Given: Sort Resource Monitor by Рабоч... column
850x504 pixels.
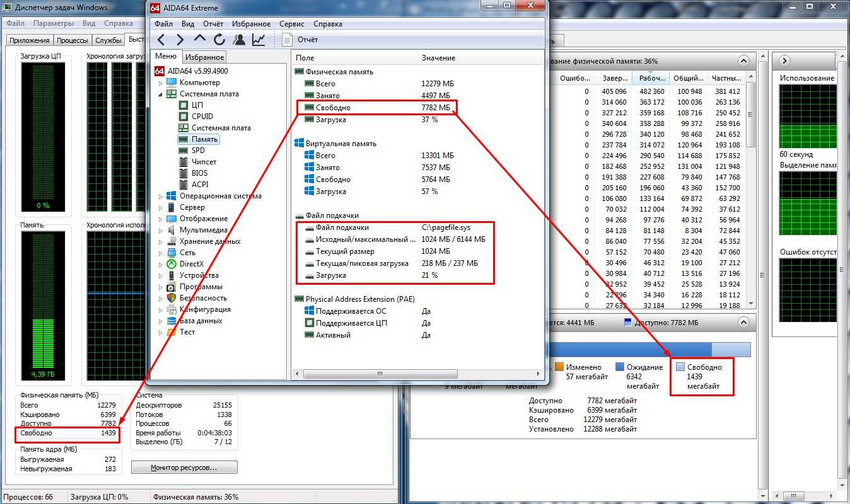Looking at the screenshot, I should (x=650, y=78).
